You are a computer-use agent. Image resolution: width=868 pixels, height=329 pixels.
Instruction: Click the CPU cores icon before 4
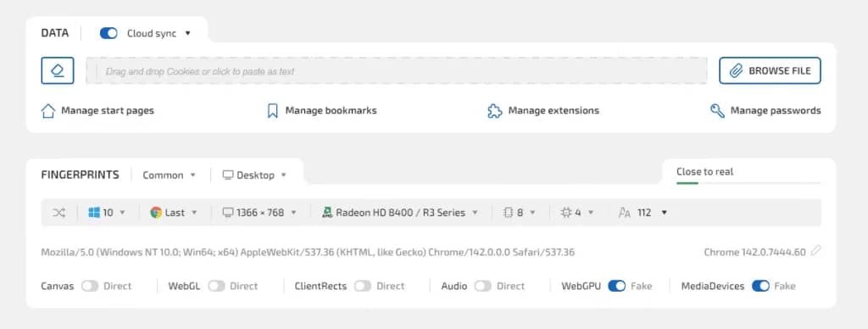click(565, 213)
